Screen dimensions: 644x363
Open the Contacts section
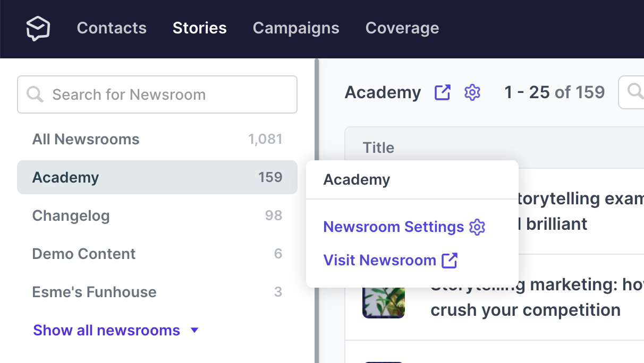click(112, 28)
